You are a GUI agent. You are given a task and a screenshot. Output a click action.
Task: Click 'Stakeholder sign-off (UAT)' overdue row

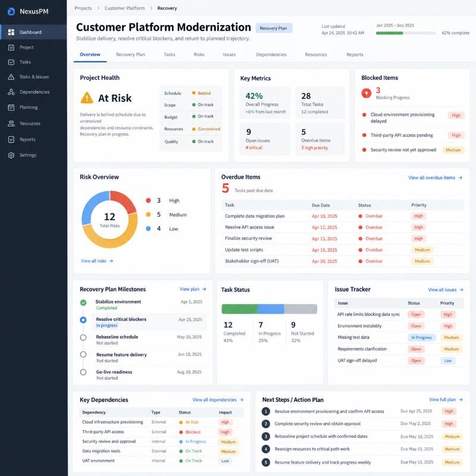(x=343, y=261)
